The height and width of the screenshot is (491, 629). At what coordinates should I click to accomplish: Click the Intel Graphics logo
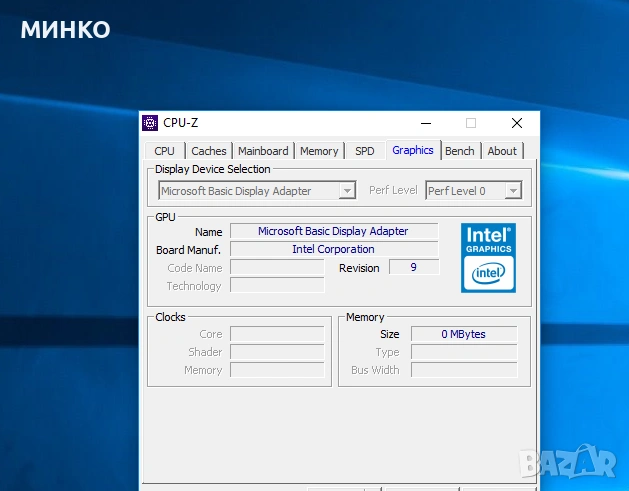[x=488, y=258]
